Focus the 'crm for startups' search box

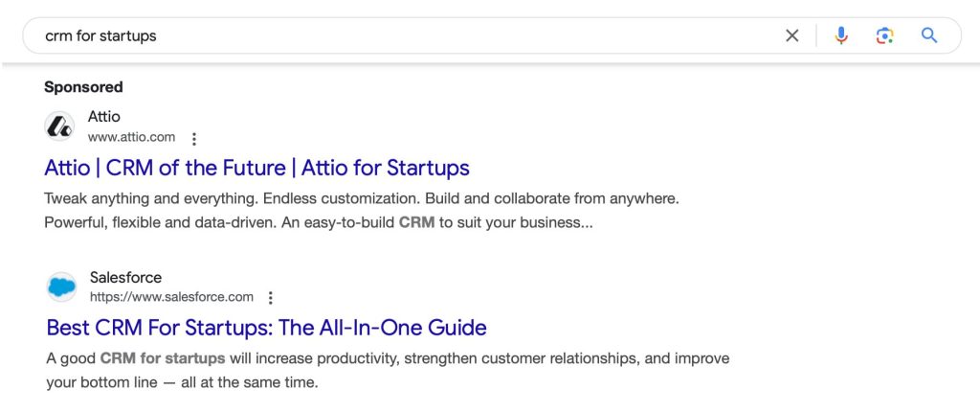point(383,35)
